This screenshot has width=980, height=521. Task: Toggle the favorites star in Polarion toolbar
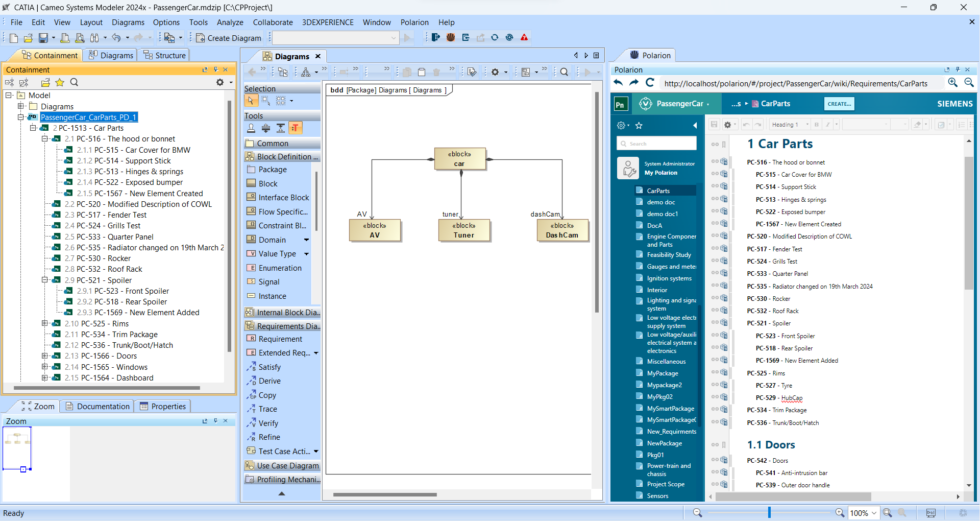coord(639,125)
